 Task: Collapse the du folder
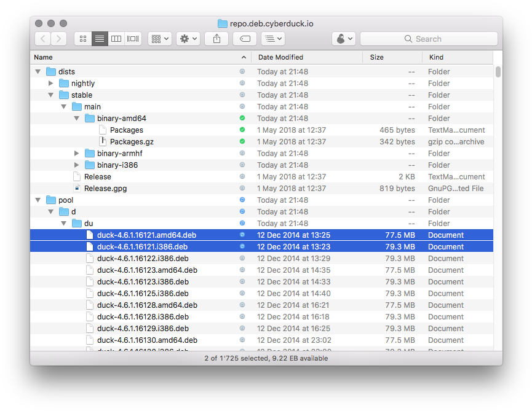point(64,223)
